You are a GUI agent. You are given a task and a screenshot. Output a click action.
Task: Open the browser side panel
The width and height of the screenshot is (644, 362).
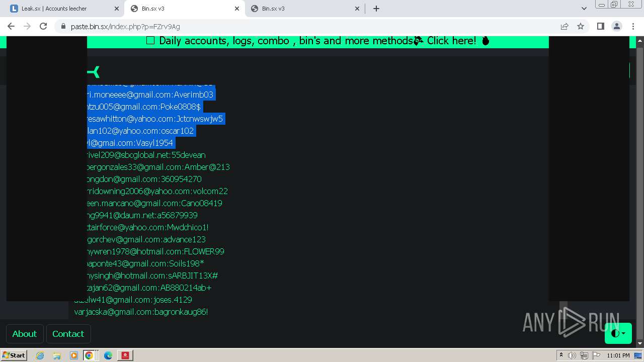600,26
